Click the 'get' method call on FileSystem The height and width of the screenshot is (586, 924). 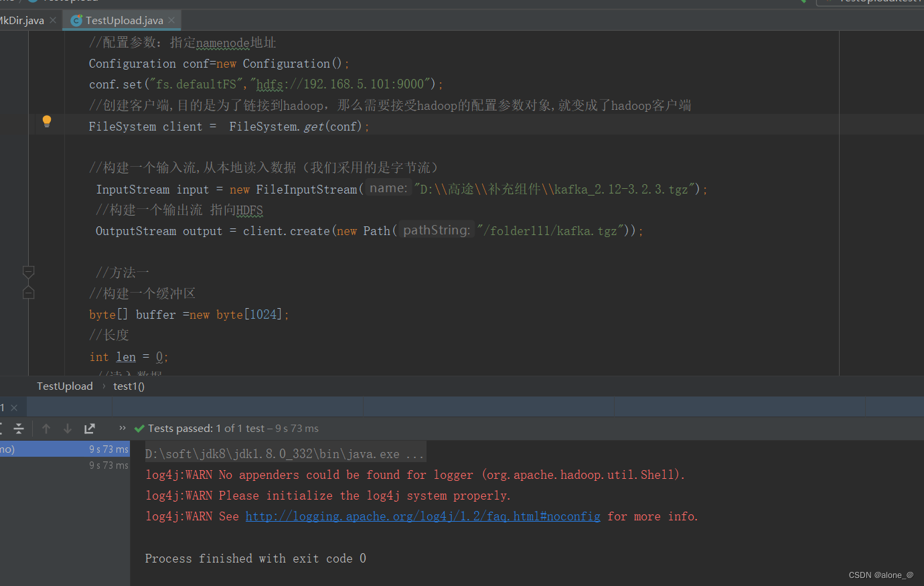[x=313, y=127]
